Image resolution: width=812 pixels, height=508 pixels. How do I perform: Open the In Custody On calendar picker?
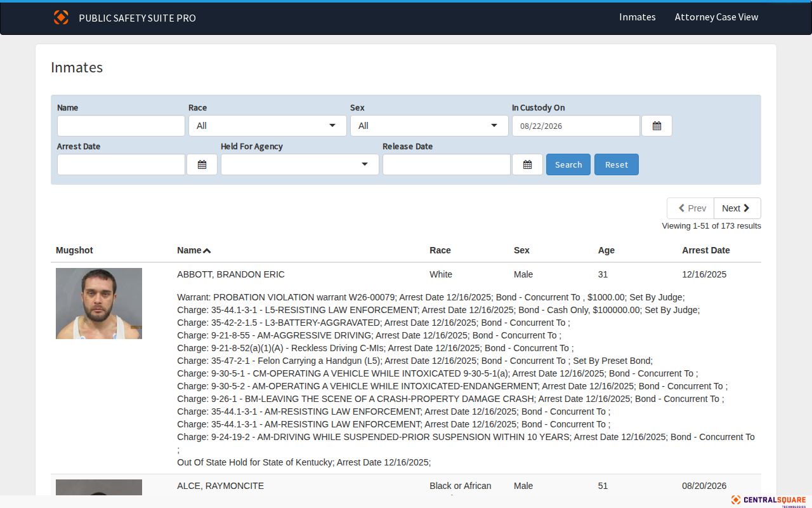(x=657, y=126)
